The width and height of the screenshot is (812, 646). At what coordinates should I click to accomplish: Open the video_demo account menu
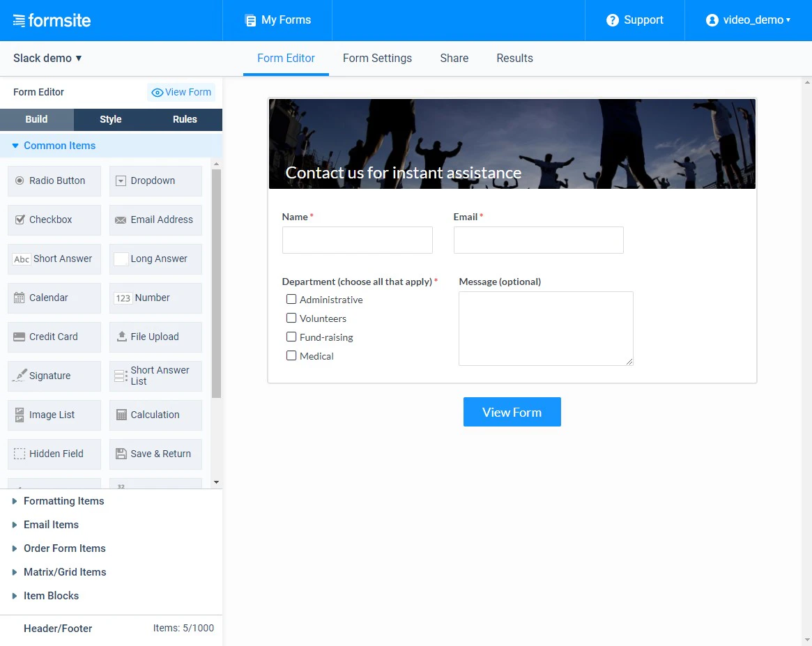click(747, 20)
